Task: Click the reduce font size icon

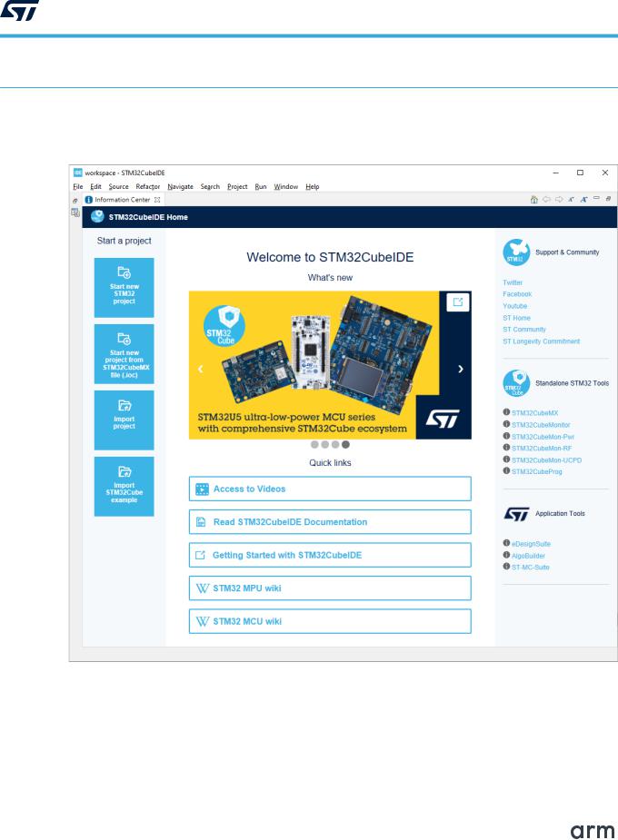Action: pyautogui.click(x=572, y=199)
